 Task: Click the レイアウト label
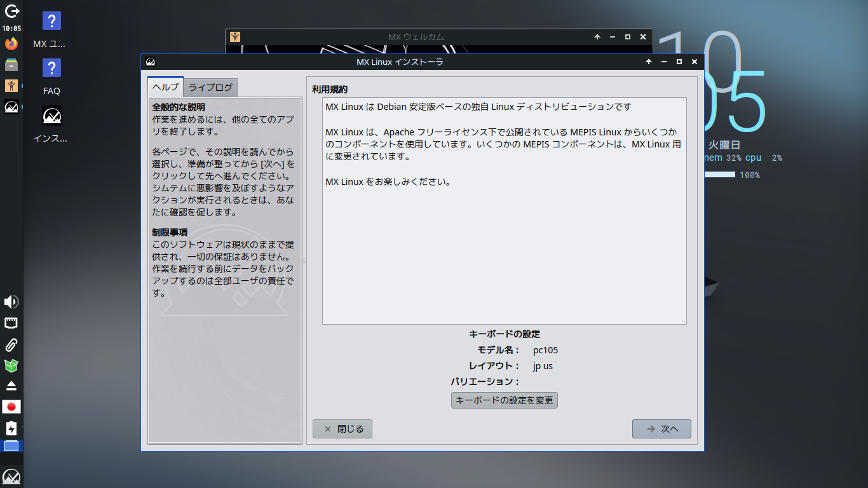pyautogui.click(x=494, y=366)
